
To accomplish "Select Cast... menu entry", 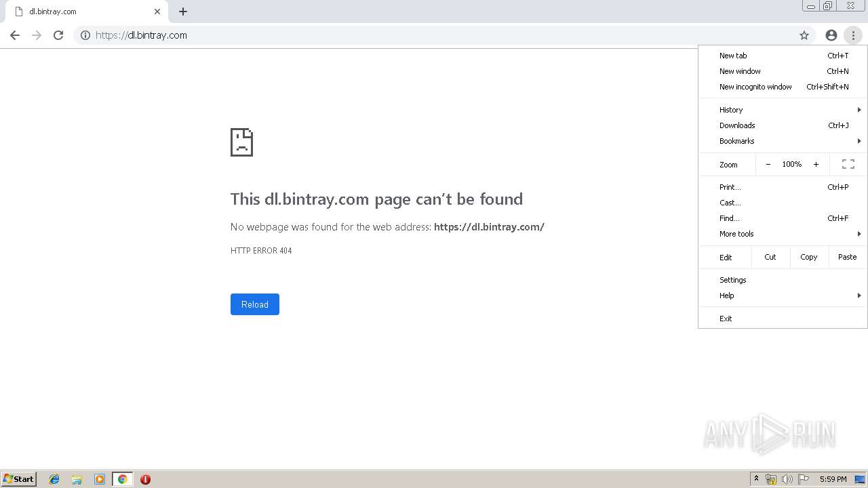I will click(783, 203).
